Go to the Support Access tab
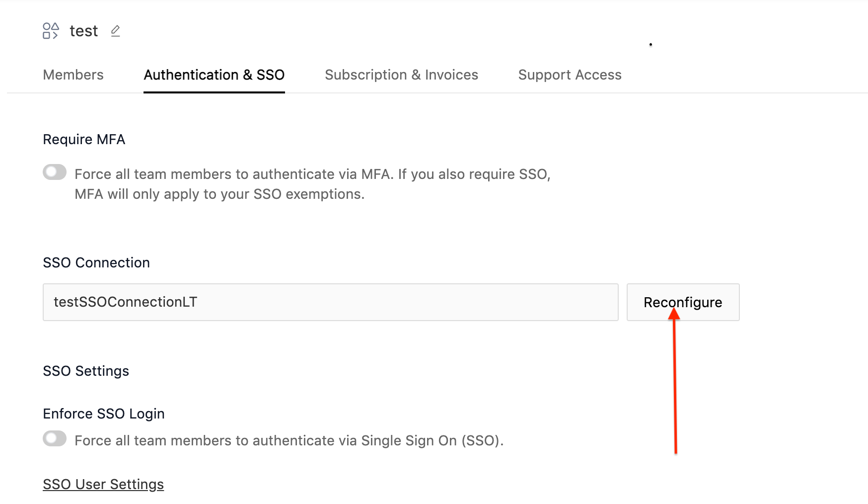868x504 pixels. click(x=570, y=75)
